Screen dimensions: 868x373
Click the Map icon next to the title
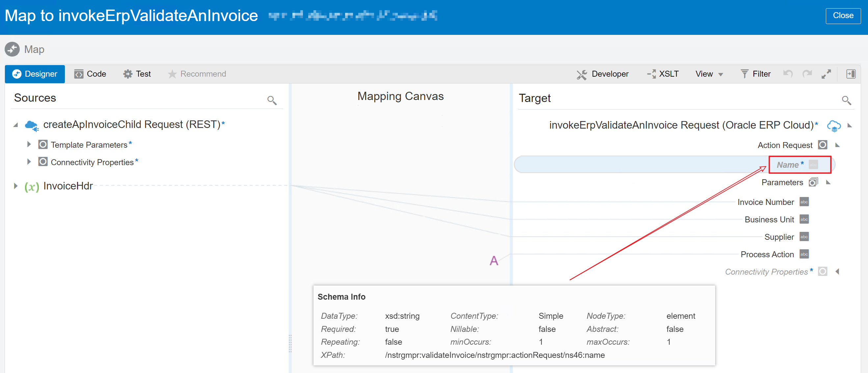12,49
